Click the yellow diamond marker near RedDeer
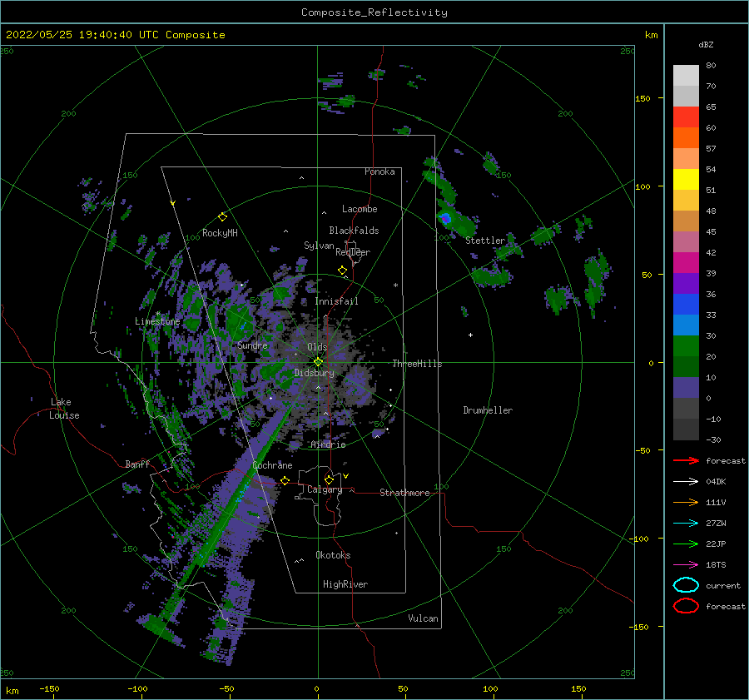This screenshot has width=749, height=700. (x=343, y=271)
